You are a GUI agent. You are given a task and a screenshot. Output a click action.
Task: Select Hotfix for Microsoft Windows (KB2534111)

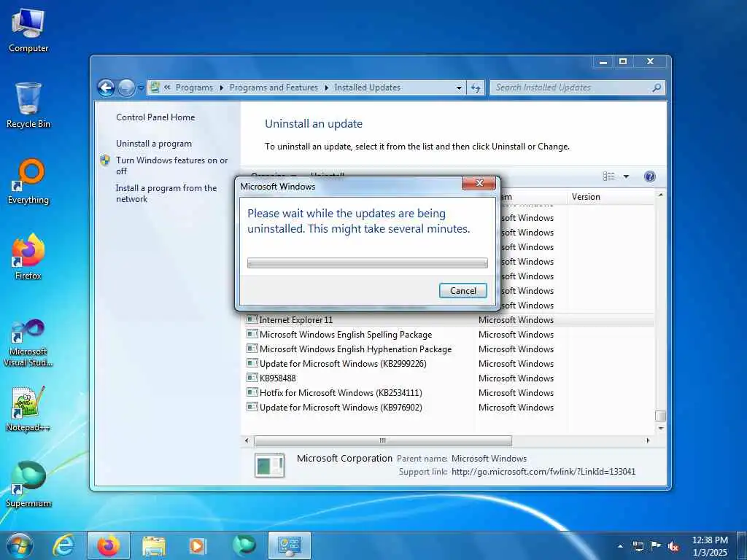pos(450,393)
